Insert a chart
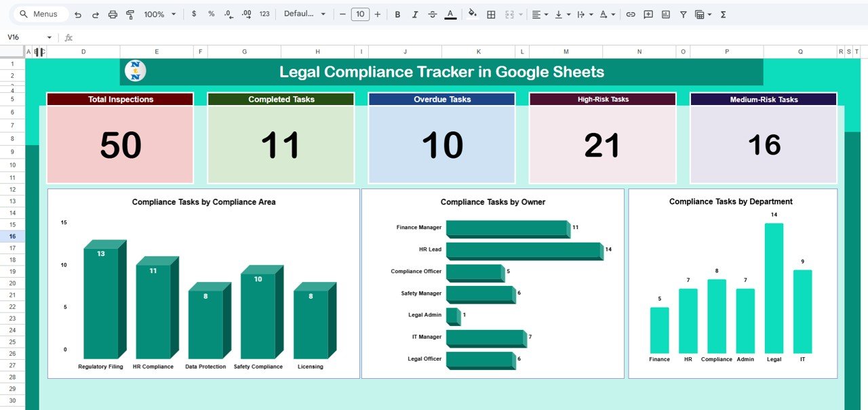This screenshot has width=868, height=410. pos(665,14)
